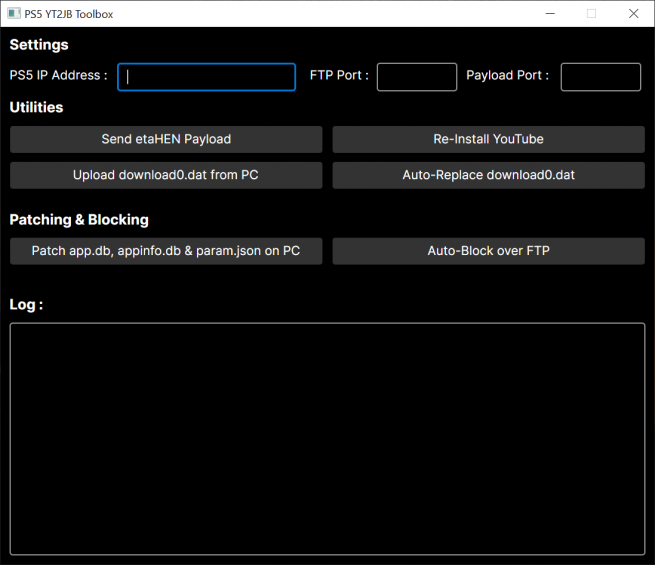Click the Patching & Blocking heading
This screenshot has width=655, height=565.
tap(79, 219)
